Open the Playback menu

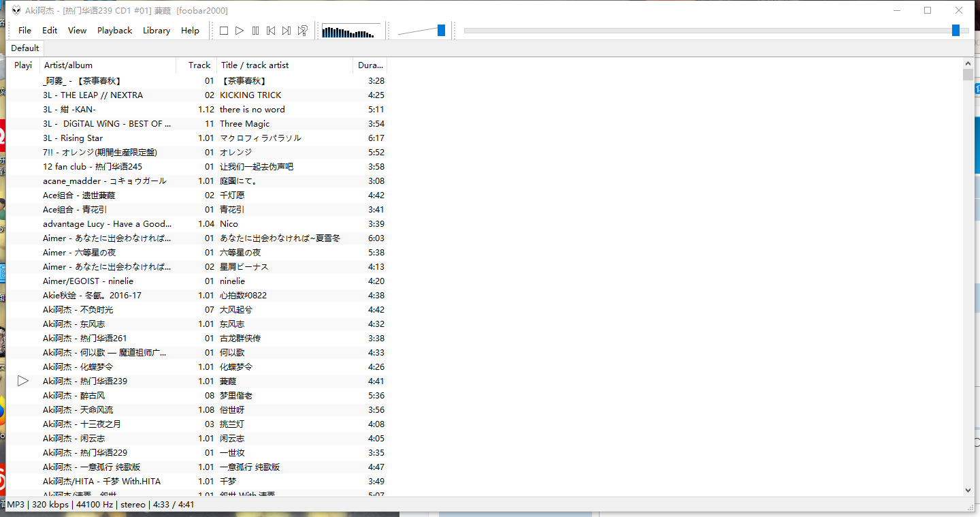(x=114, y=30)
